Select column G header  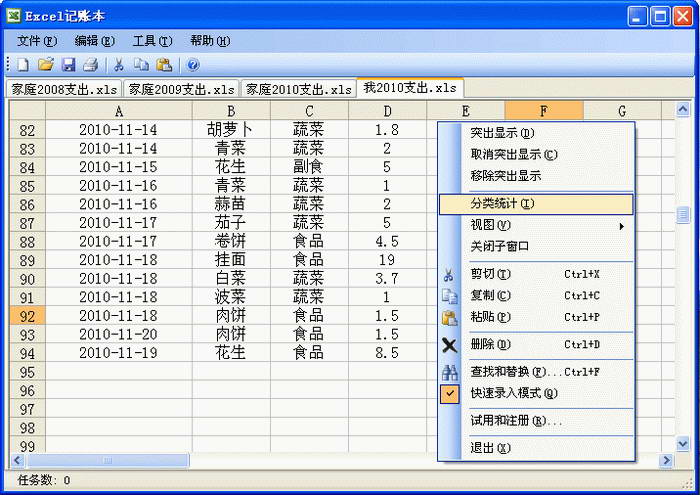pyautogui.click(x=622, y=111)
